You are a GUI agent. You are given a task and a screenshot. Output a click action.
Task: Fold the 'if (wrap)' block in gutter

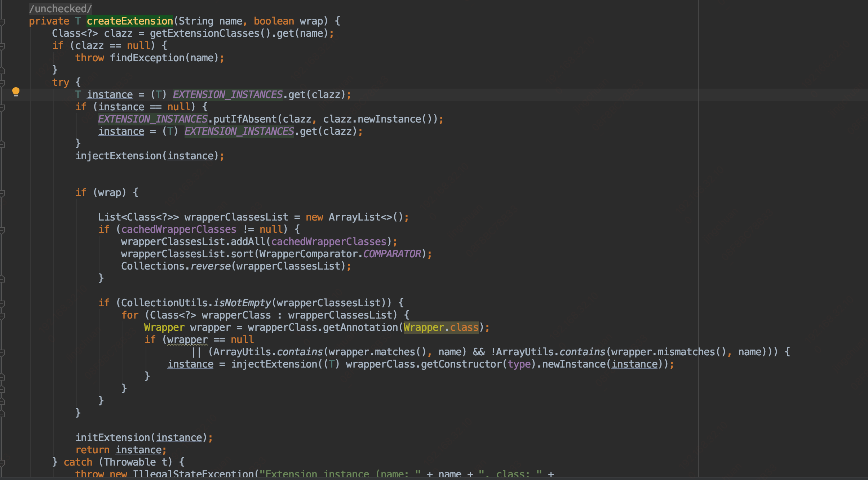[x=2, y=193]
